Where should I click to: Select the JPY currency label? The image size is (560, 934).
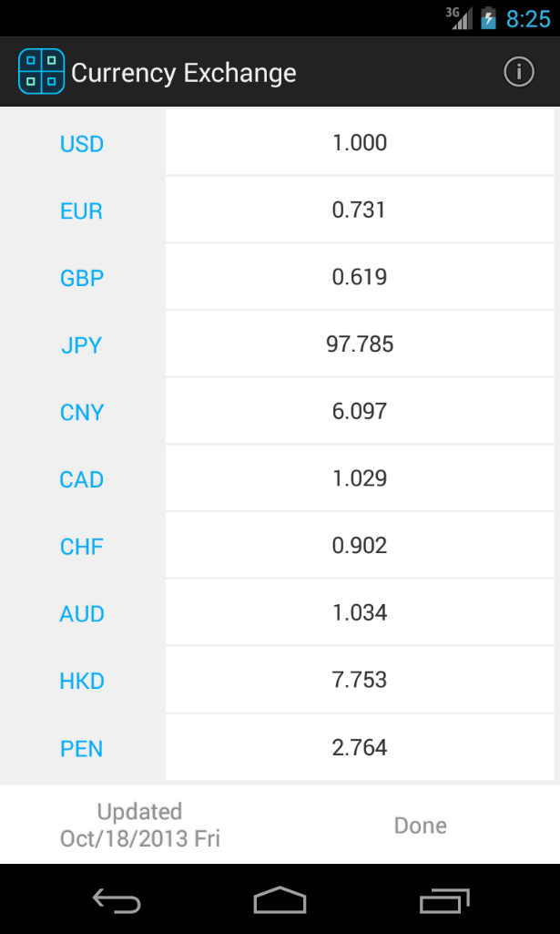click(81, 344)
